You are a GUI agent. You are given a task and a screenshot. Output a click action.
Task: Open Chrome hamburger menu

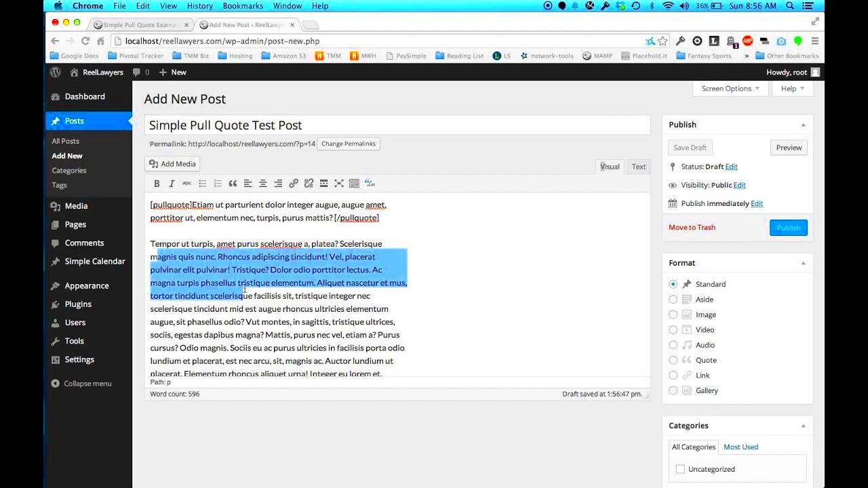coord(814,41)
